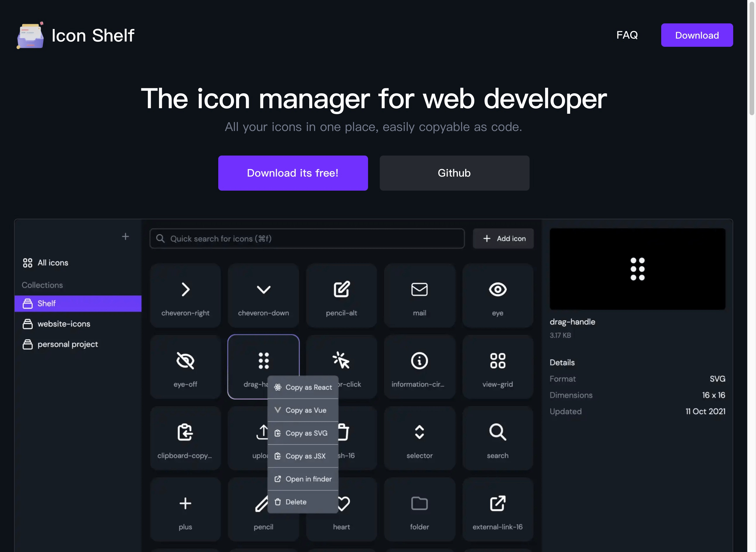This screenshot has width=756, height=552.
Task: Open the Add icon dropdown menu
Action: point(503,238)
